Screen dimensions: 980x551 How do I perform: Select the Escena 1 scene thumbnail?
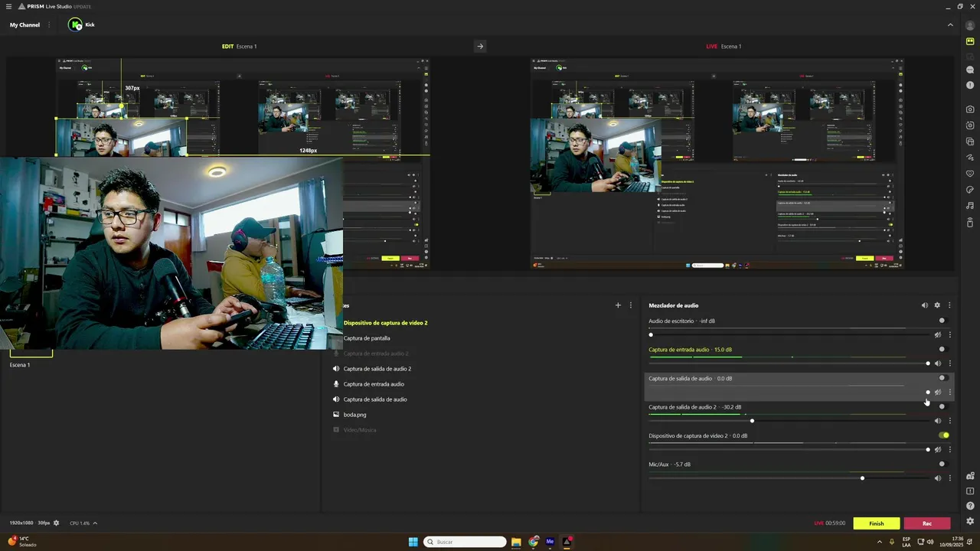point(31,353)
